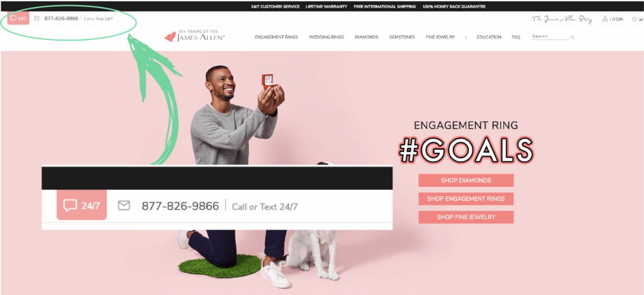Open The James Allen Story link

[562, 19]
